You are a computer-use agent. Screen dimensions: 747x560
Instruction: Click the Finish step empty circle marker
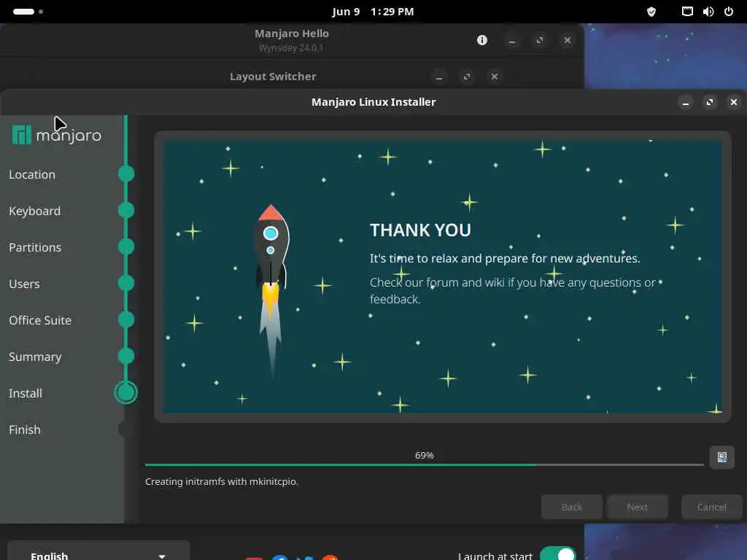125,429
